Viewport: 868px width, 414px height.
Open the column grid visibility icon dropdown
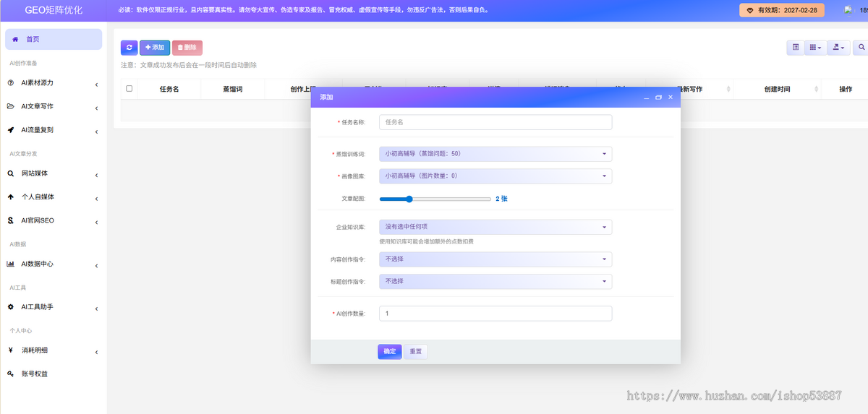pos(814,48)
